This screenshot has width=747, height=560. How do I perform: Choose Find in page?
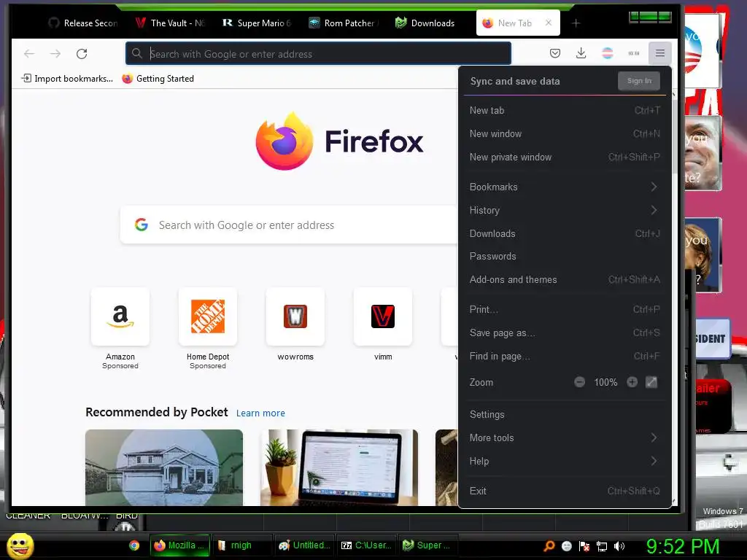pos(565,356)
